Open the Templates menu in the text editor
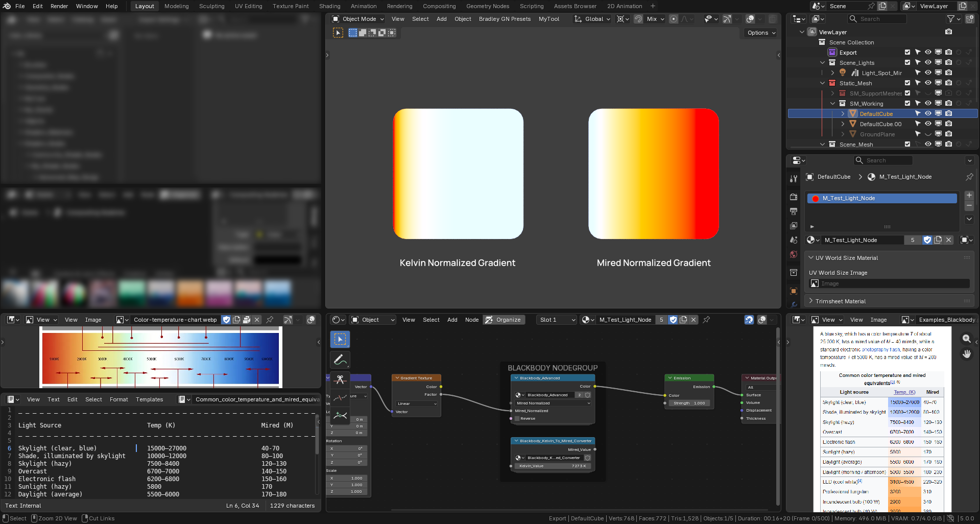 149,399
